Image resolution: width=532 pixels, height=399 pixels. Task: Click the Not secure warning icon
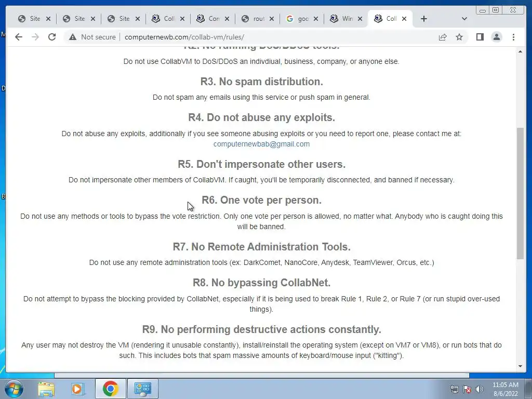pyautogui.click(x=73, y=37)
